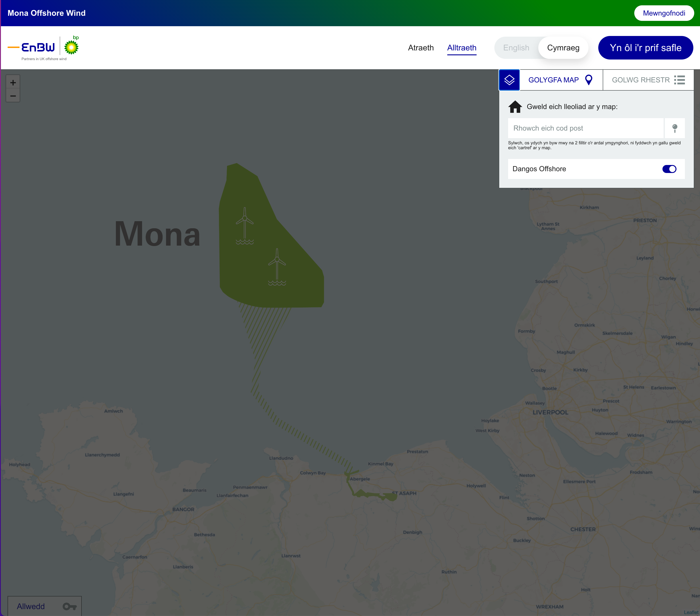Click Yn ôl i'r prif safle button

point(646,48)
